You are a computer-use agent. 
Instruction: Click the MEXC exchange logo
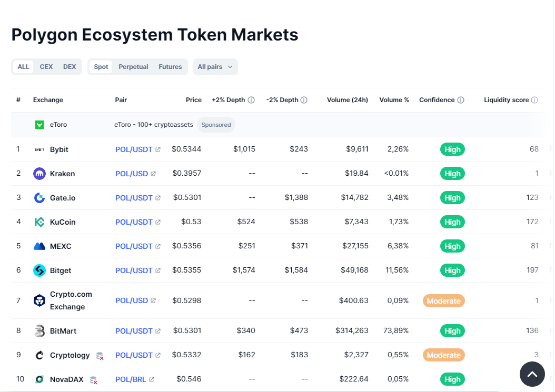(39, 246)
